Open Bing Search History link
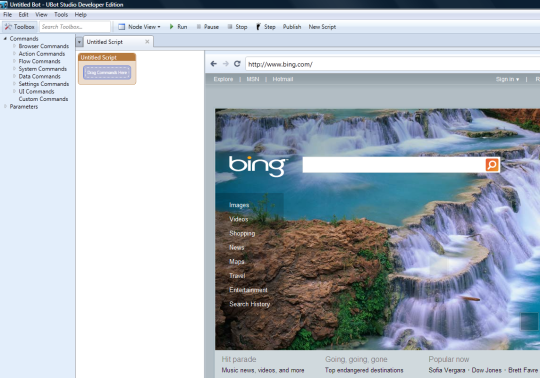 [x=250, y=304]
